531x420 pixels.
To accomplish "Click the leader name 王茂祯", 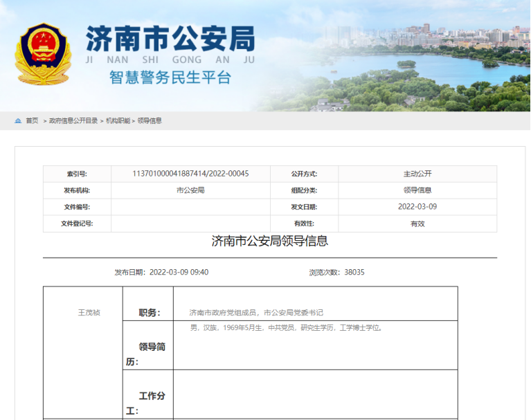I will pyautogui.click(x=89, y=312).
